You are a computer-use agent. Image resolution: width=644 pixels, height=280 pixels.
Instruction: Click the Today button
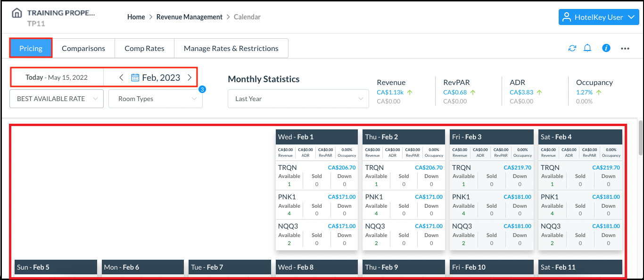coord(34,77)
